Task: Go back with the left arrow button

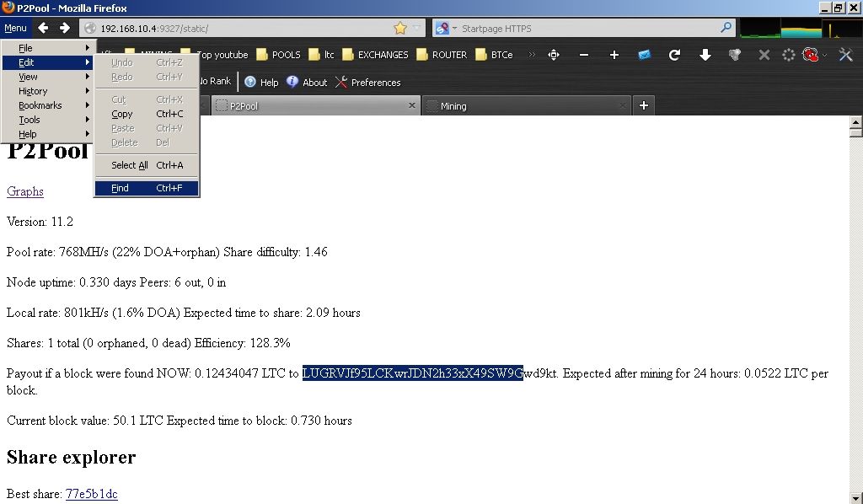Action: click(x=43, y=28)
